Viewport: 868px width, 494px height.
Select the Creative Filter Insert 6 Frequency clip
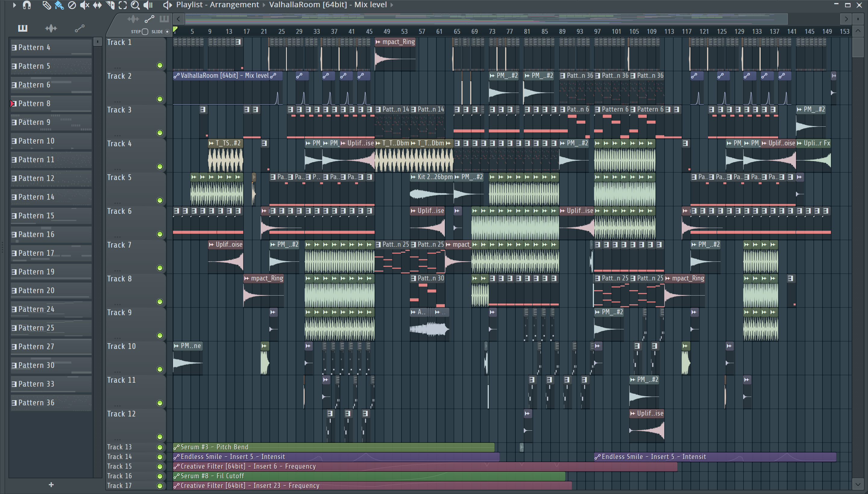click(x=425, y=467)
